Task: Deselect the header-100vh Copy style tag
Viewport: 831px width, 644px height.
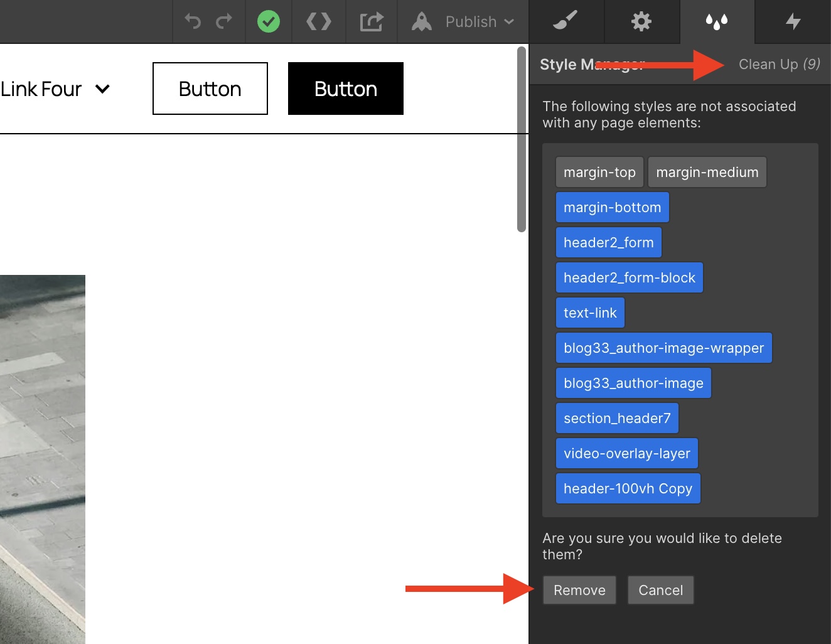Action: (628, 488)
